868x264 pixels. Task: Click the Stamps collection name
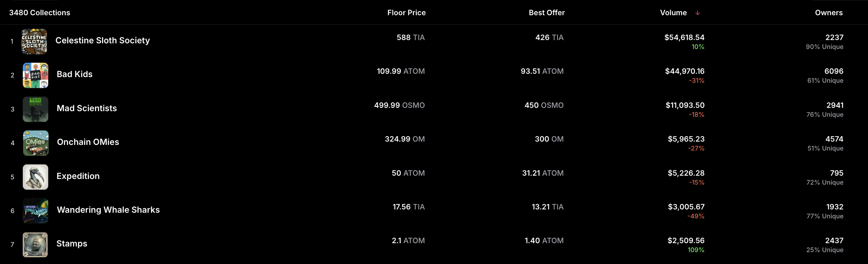pyautogui.click(x=72, y=244)
